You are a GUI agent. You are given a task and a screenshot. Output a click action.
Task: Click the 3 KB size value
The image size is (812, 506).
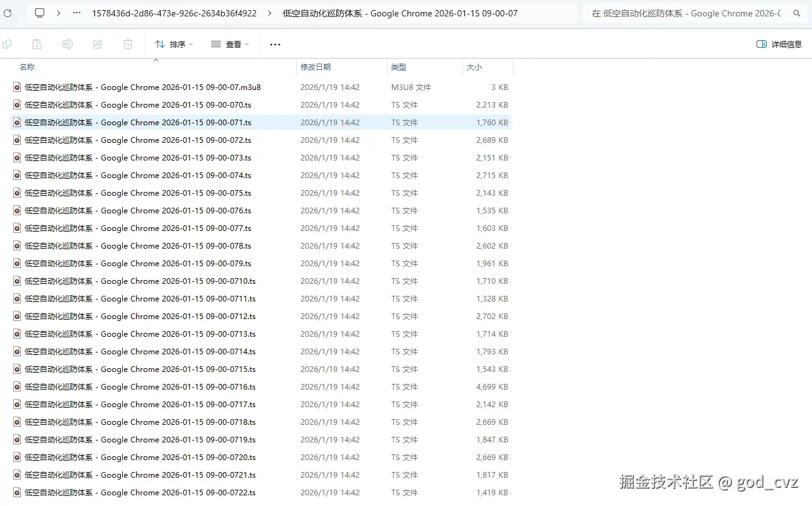(x=500, y=87)
